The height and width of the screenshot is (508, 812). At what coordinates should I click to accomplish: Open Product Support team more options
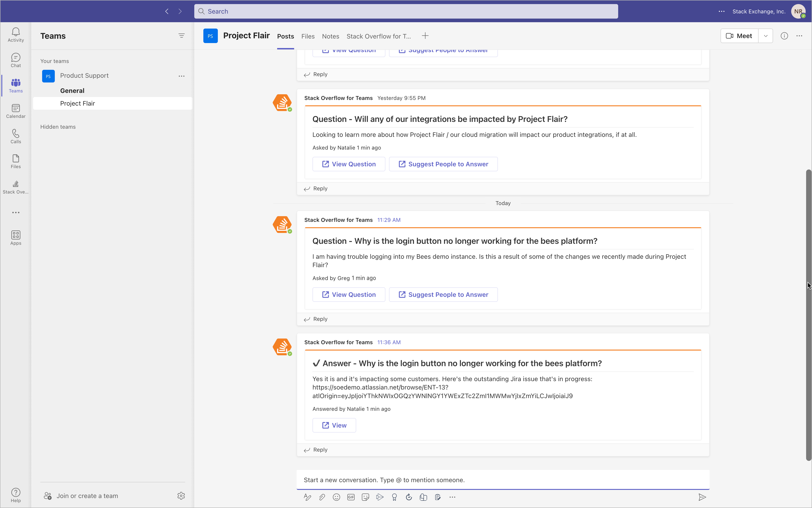coord(182,76)
